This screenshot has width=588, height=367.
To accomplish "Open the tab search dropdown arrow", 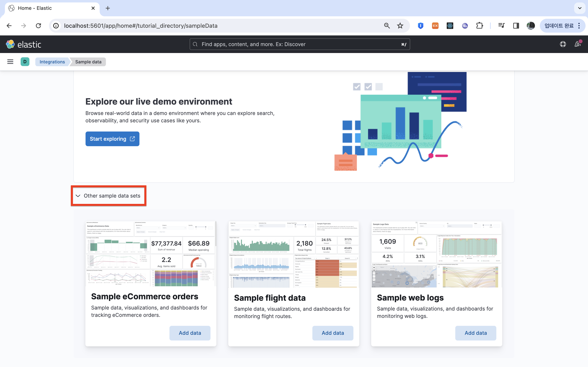I will coord(580,8).
